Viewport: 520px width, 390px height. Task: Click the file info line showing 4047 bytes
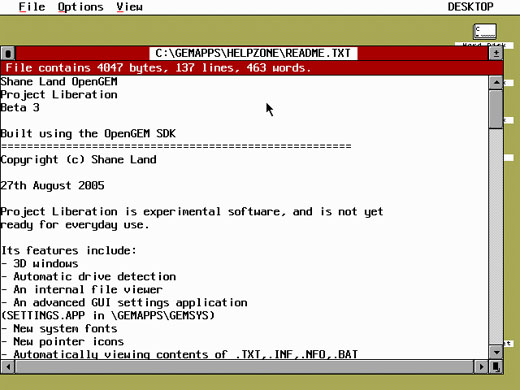[x=158, y=68]
